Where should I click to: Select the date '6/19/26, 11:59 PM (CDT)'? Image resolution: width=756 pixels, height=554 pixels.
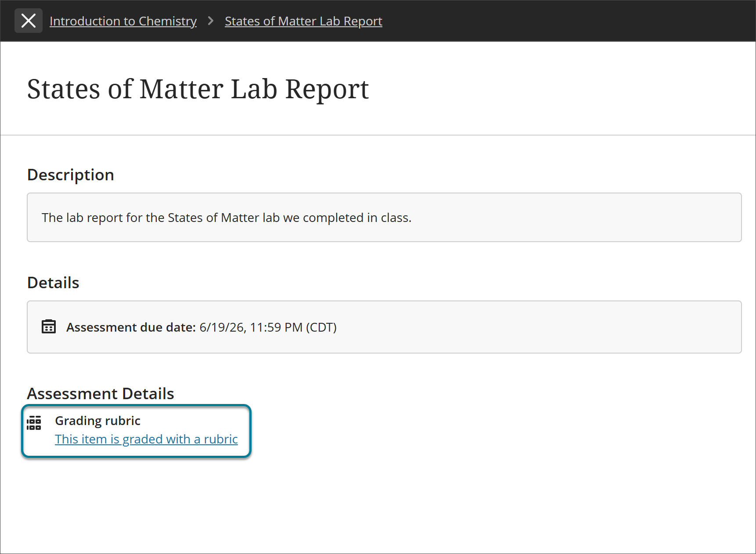pos(268,327)
